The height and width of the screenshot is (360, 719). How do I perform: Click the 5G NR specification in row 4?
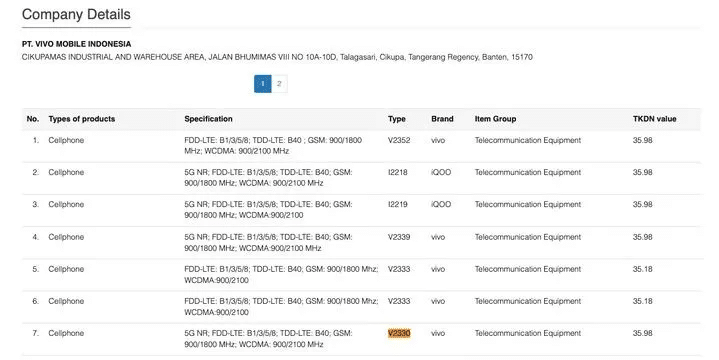point(268,243)
